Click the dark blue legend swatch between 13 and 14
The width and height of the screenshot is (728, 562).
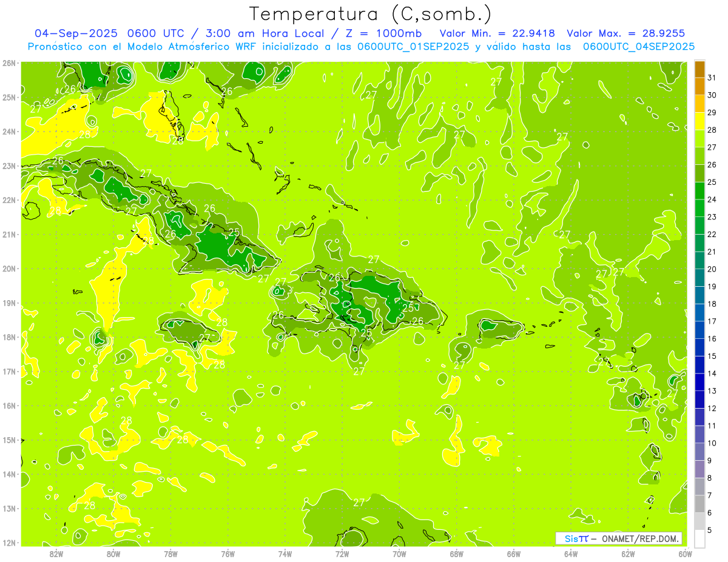[699, 382]
